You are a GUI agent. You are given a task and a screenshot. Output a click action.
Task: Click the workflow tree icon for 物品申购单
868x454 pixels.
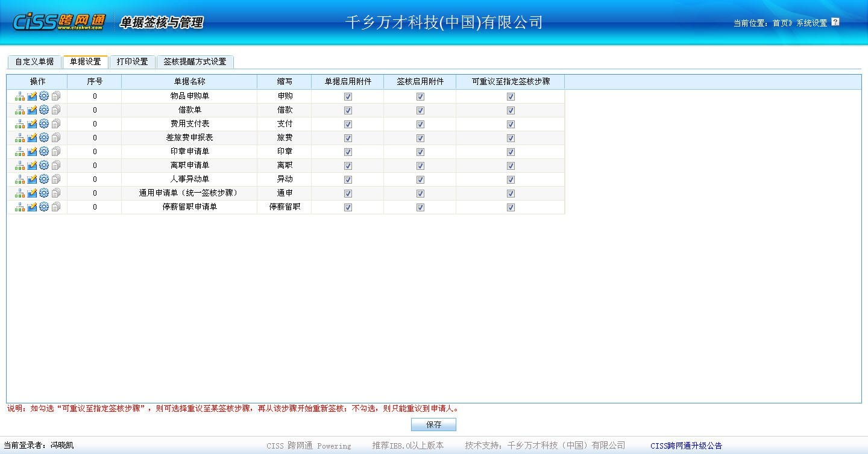click(20, 96)
